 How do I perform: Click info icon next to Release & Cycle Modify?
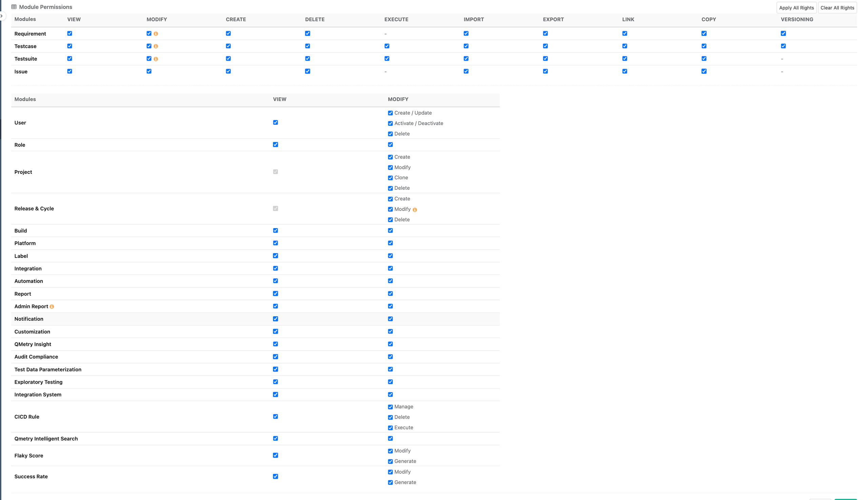tap(415, 210)
